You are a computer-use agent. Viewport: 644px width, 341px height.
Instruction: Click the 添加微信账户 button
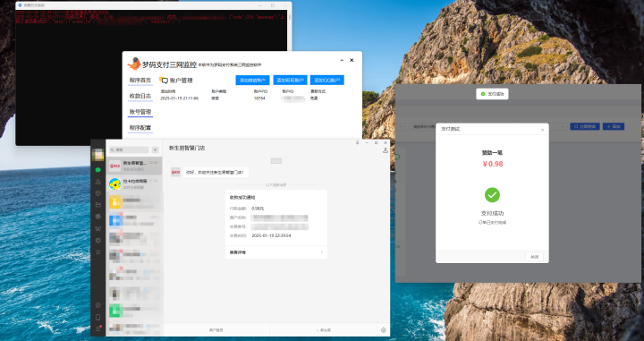click(252, 81)
